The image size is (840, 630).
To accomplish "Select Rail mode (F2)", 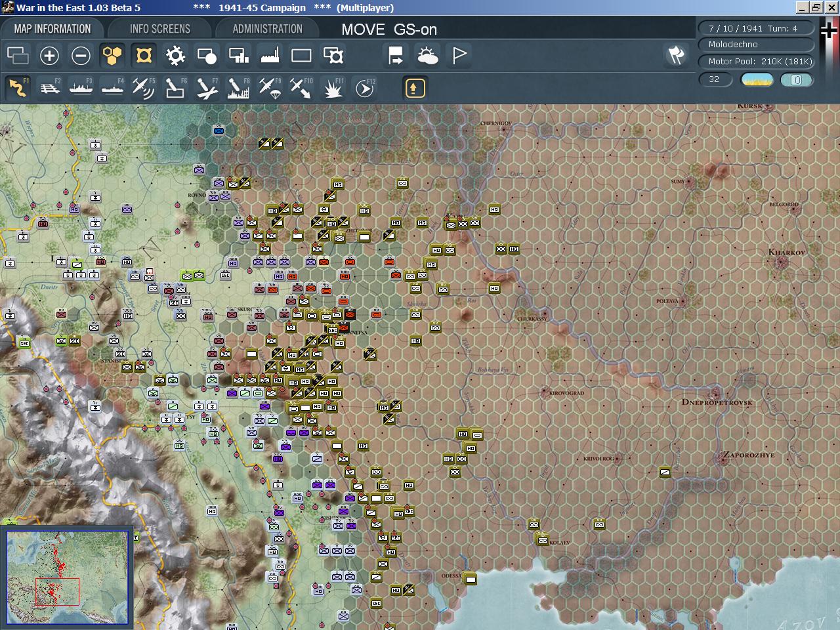I will [x=50, y=88].
